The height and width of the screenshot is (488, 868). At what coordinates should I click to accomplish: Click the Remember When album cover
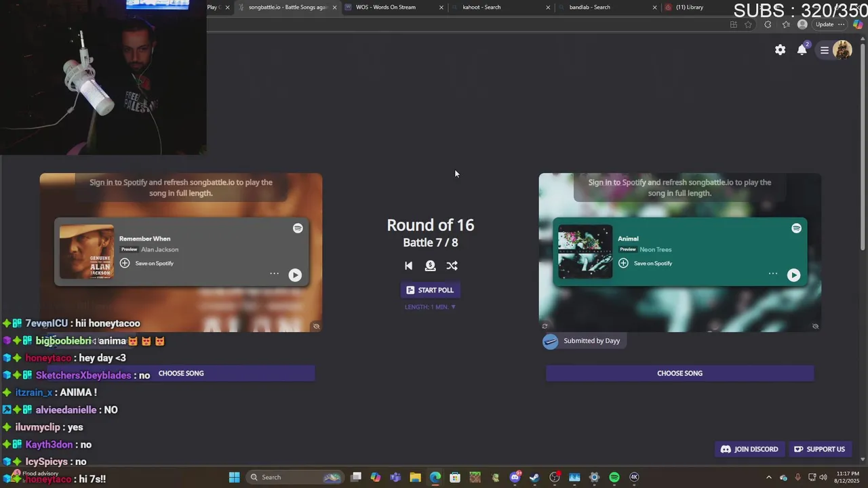(x=87, y=251)
